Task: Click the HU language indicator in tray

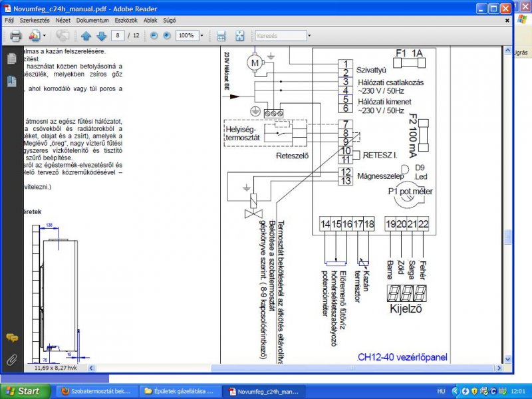Action: click(441, 392)
